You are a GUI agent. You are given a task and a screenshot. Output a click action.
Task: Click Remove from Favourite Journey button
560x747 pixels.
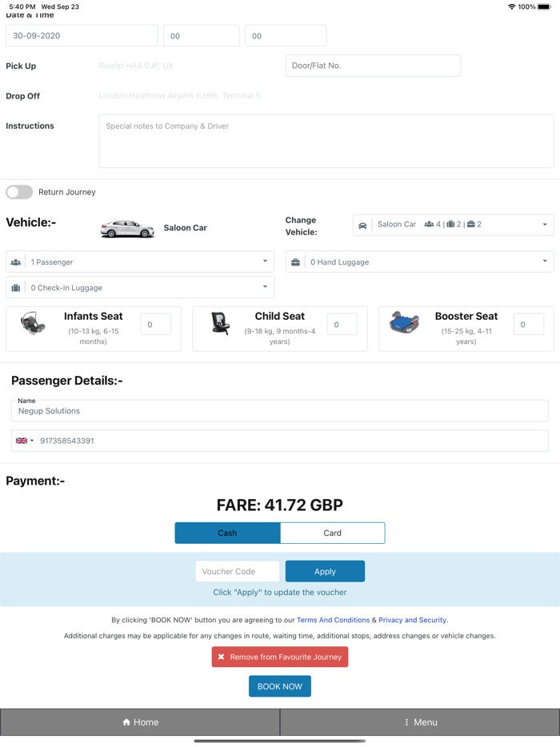[x=280, y=657]
